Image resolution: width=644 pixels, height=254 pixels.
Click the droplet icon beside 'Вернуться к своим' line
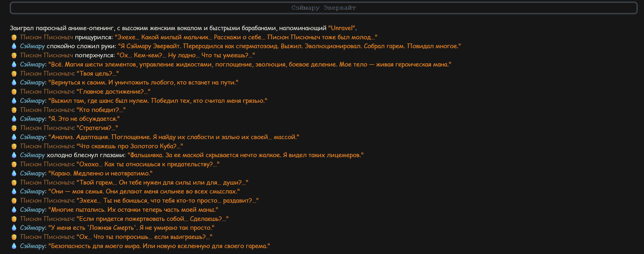coord(14,83)
